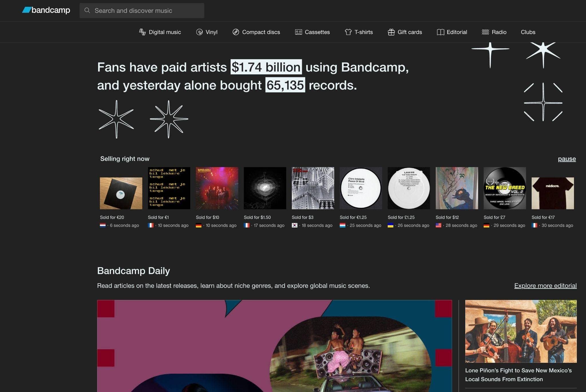Click the French flag under $1.50 sale
The width and height of the screenshot is (586, 392).
(x=247, y=225)
